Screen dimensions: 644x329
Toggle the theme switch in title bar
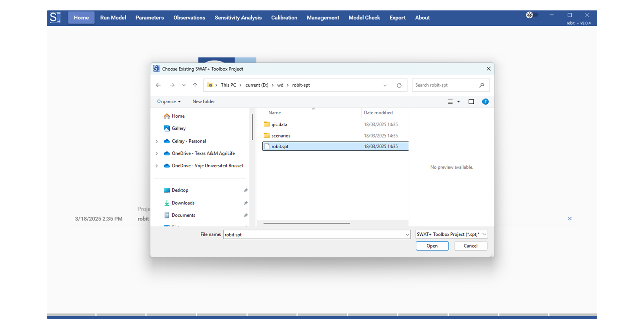(x=532, y=15)
